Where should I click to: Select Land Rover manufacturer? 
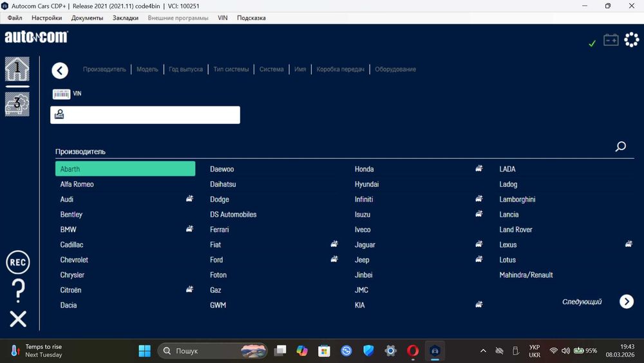[516, 230]
